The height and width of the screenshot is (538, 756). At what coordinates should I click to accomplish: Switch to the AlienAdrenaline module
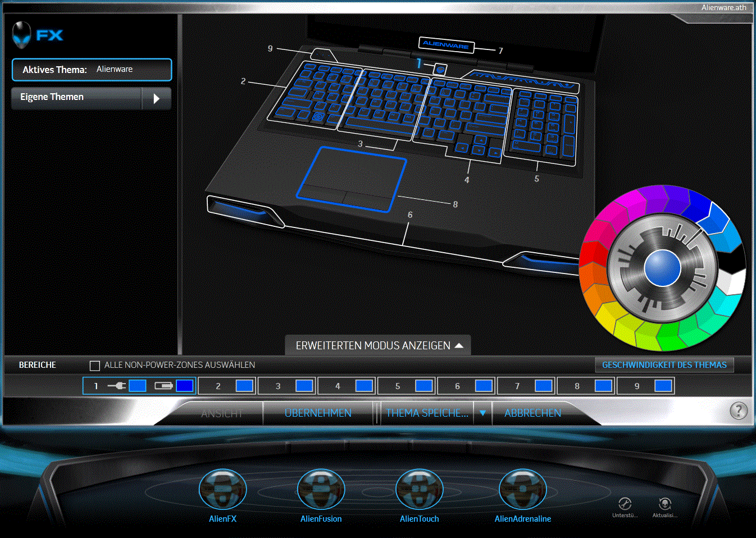(522, 489)
